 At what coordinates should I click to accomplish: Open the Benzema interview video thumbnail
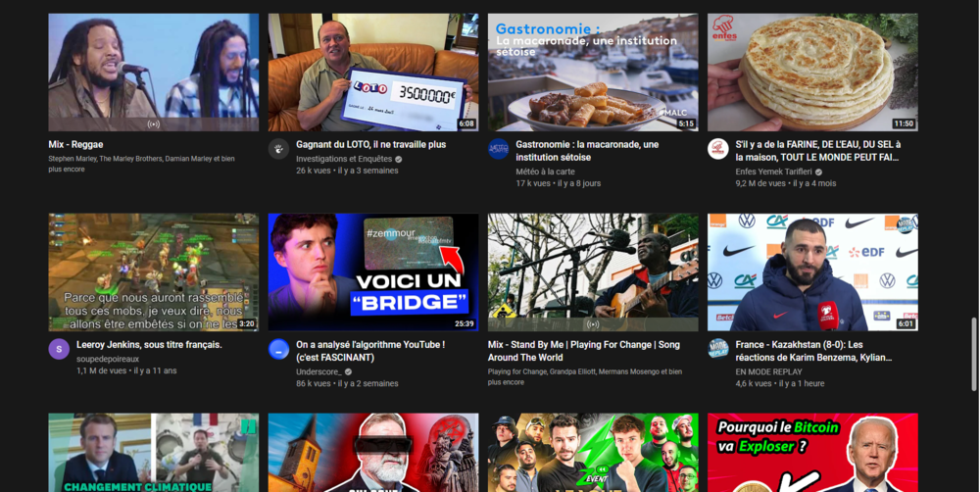tap(812, 271)
